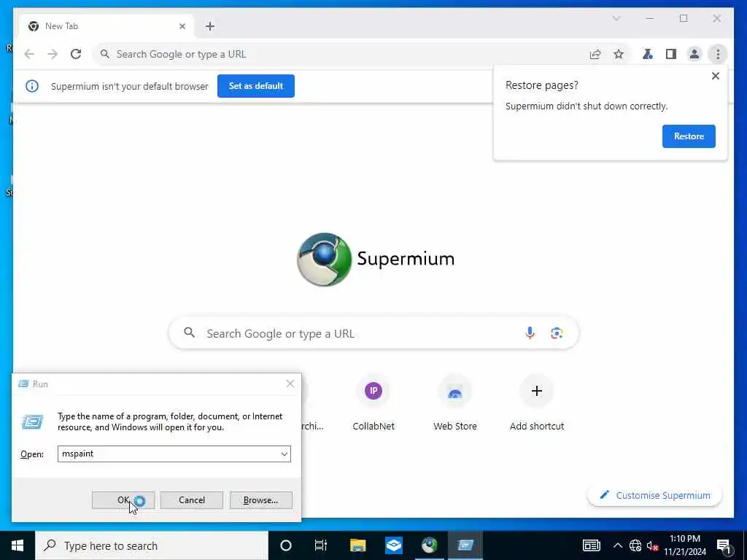Close the New Tab tab
Viewport: 747px width, 560px height.
[182, 26]
